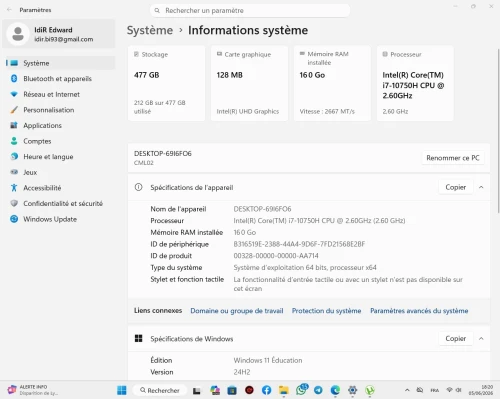
Task: Open the Copilot taskbar icon
Action: (x=215, y=390)
